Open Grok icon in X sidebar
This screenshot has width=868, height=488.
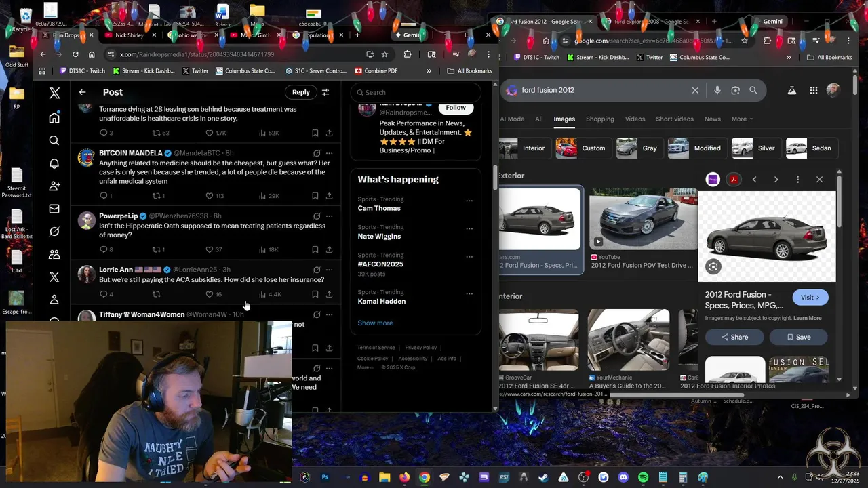tap(54, 232)
